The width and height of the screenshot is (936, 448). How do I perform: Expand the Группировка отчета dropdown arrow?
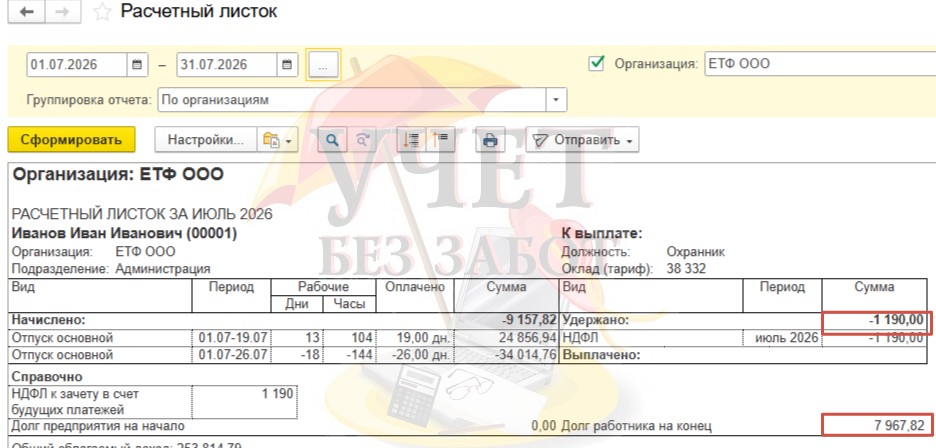pos(556,100)
